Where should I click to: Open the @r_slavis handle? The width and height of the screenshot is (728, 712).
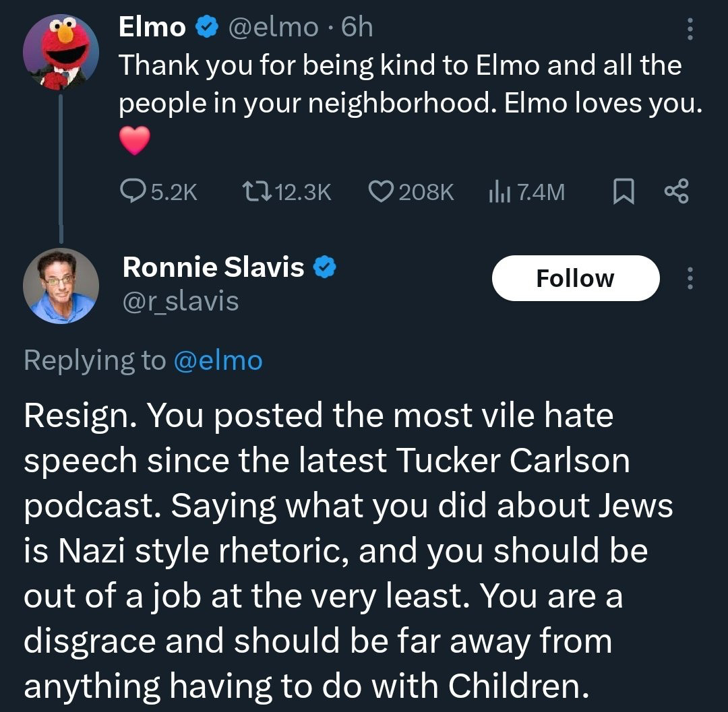click(x=181, y=301)
